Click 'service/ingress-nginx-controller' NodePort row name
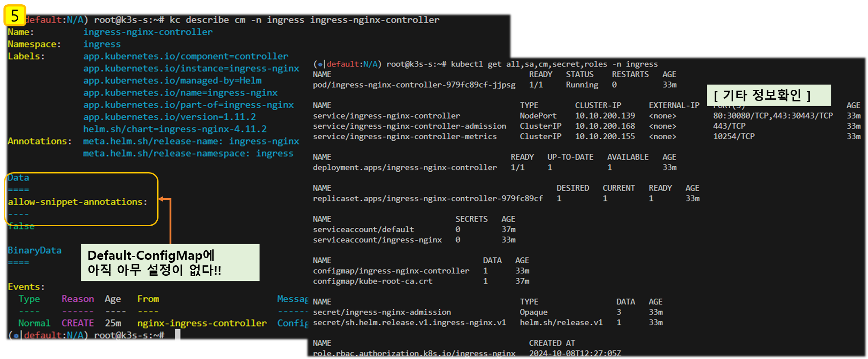Image resolution: width=868 pixels, height=359 pixels. pos(386,116)
